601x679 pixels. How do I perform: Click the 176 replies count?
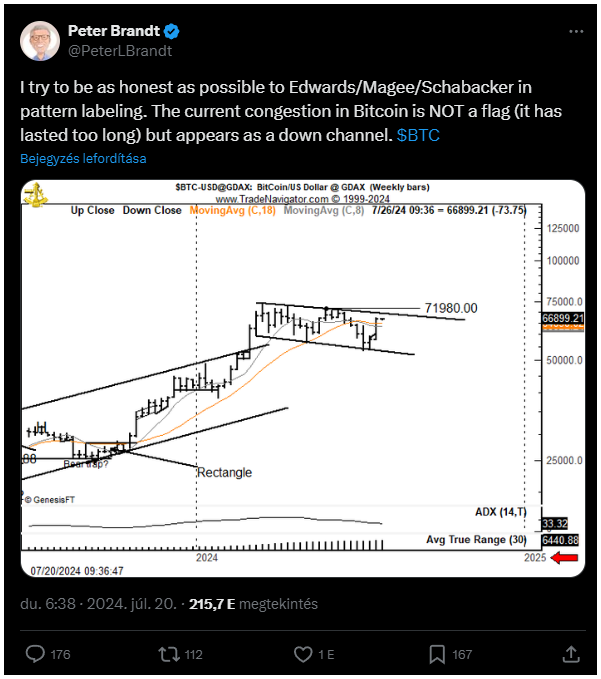click(60, 654)
